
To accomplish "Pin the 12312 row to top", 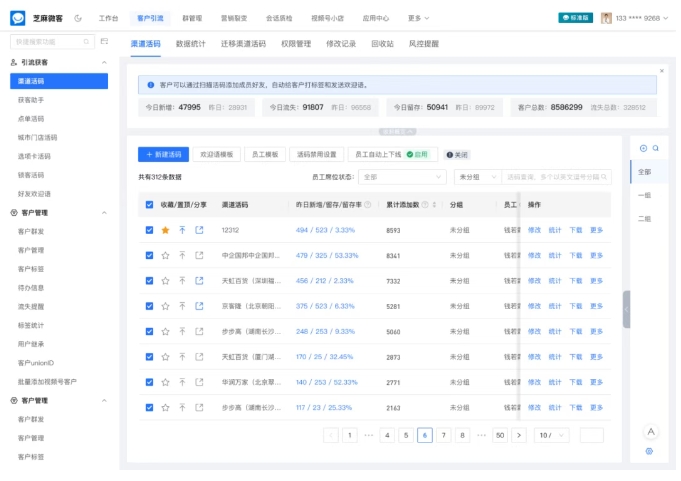I will tap(182, 230).
